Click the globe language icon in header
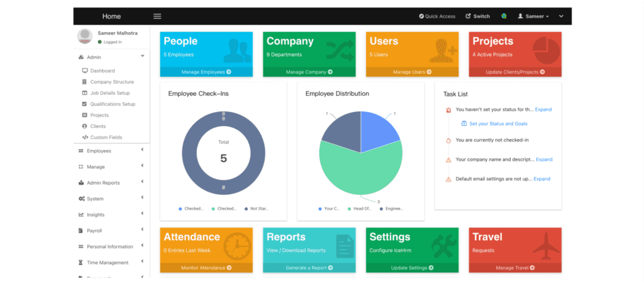 coord(504,16)
